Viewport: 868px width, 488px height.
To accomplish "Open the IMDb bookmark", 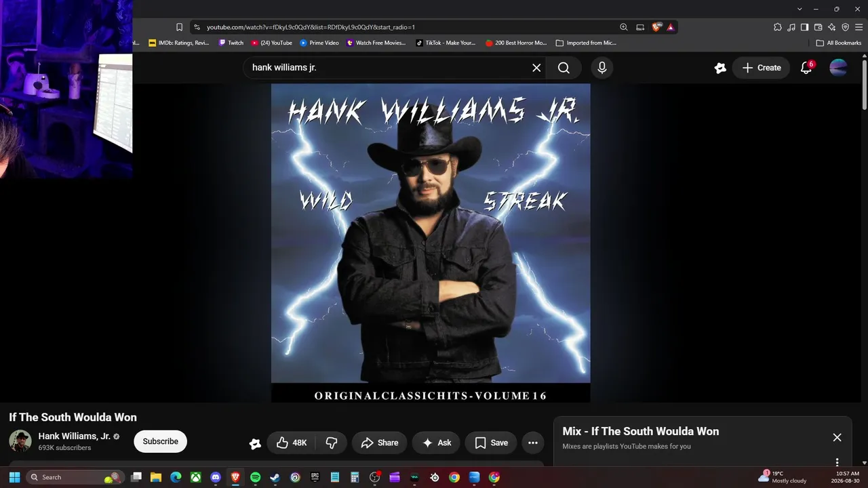I will (179, 43).
